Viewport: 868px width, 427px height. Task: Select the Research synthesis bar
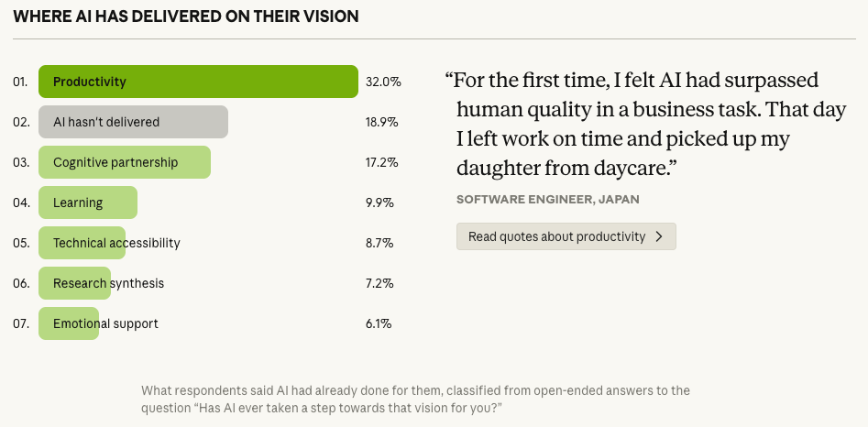tap(75, 283)
